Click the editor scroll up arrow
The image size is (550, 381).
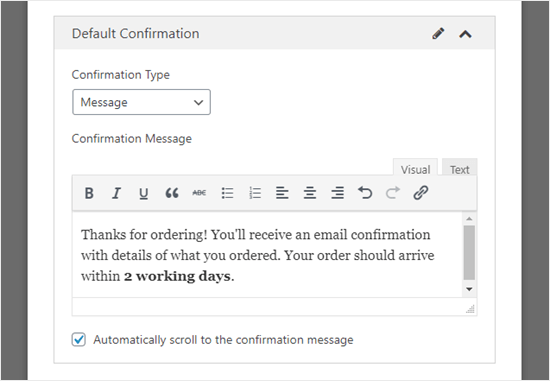tap(469, 219)
